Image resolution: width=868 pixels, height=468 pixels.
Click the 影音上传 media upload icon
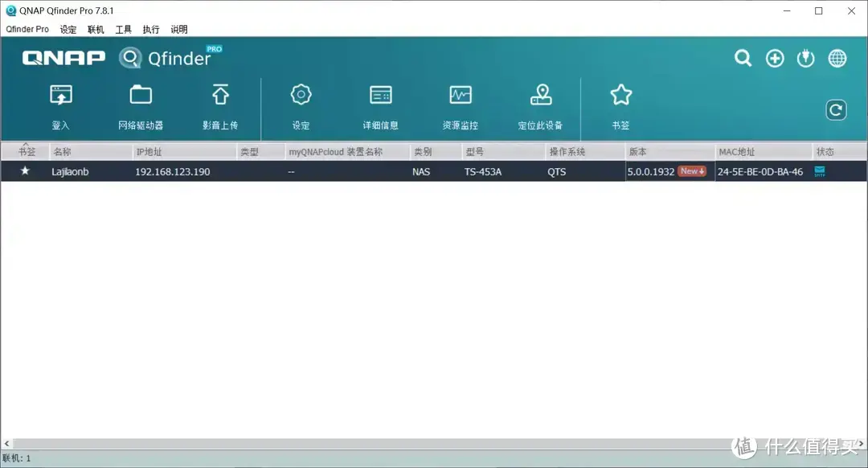pos(220,105)
